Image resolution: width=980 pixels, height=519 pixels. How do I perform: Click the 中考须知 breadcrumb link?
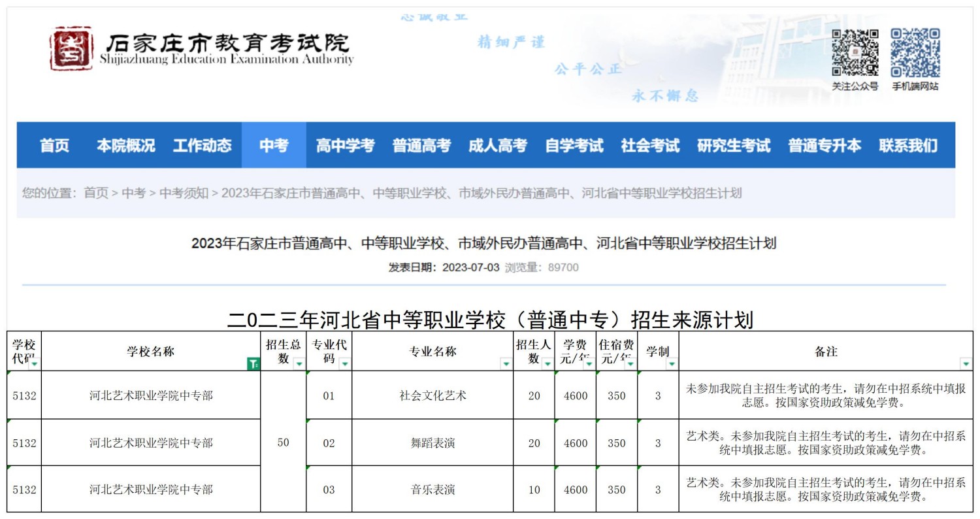184,193
